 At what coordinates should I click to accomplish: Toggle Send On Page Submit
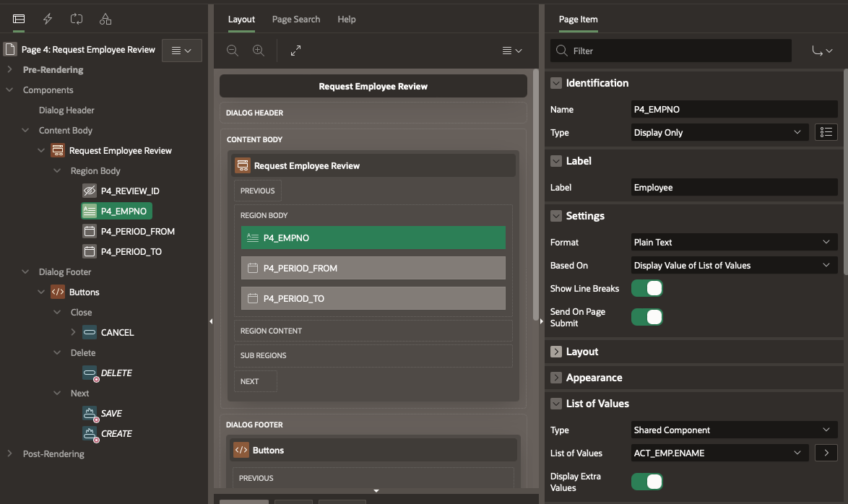pyautogui.click(x=646, y=317)
